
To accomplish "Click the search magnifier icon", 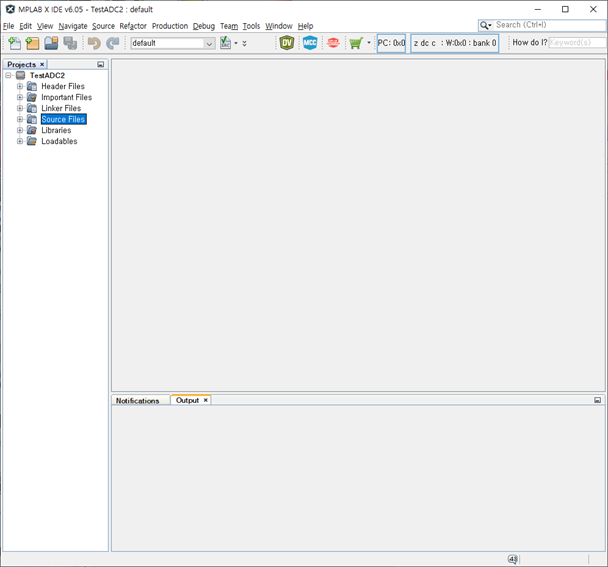I will (484, 26).
